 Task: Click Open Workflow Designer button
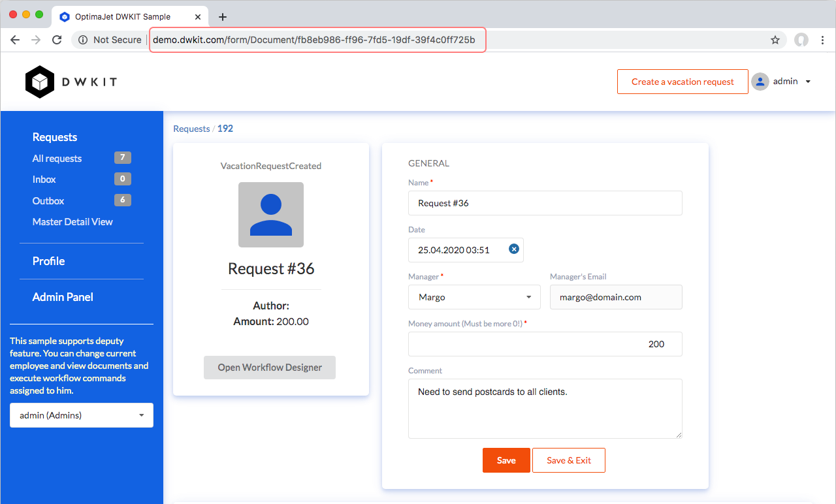pyautogui.click(x=270, y=368)
